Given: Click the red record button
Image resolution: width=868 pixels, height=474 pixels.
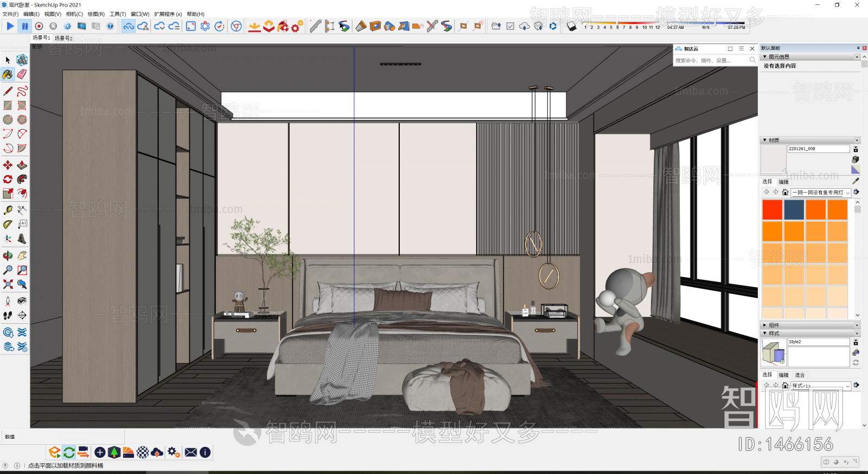Looking at the screenshot, I should pyautogui.click(x=39, y=26).
